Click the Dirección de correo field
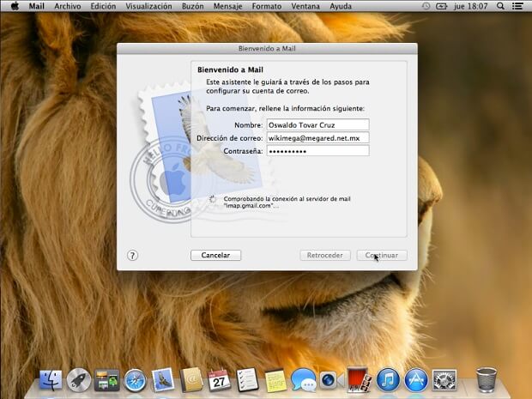 click(x=317, y=138)
